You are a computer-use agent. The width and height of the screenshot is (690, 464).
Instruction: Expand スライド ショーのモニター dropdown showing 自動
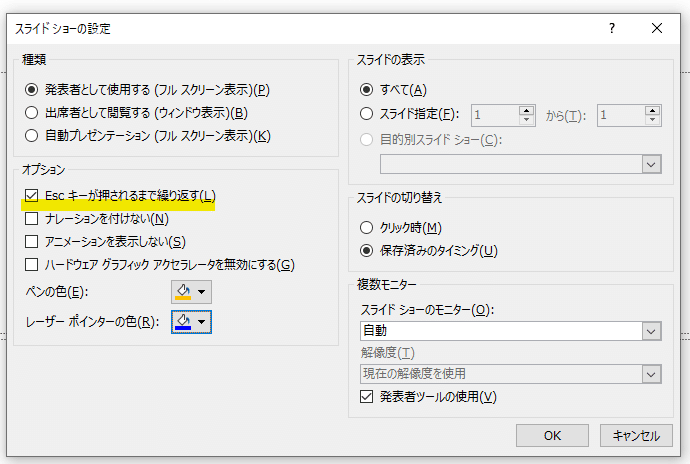click(651, 331)
